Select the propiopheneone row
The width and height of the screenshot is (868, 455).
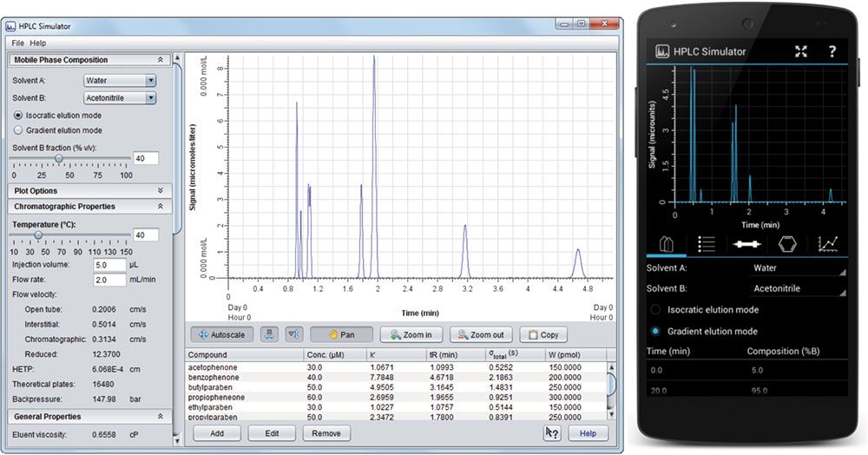[x=396, y=397]
